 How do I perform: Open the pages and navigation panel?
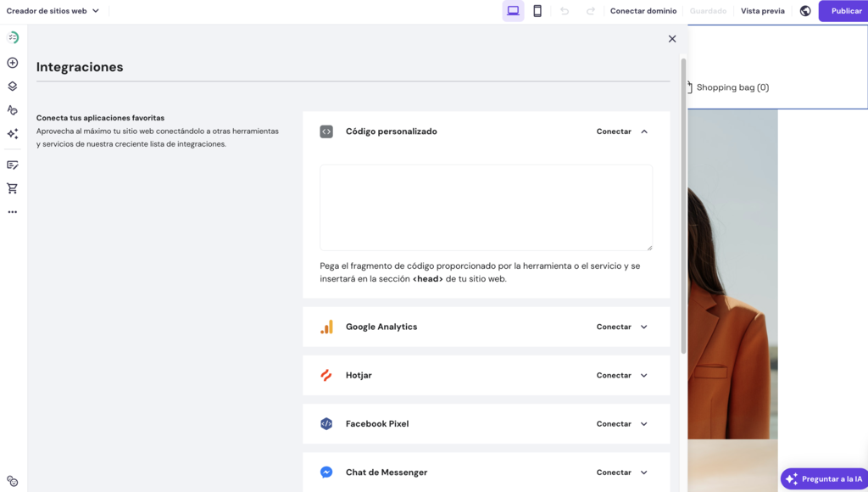click(x=12, y=86)
